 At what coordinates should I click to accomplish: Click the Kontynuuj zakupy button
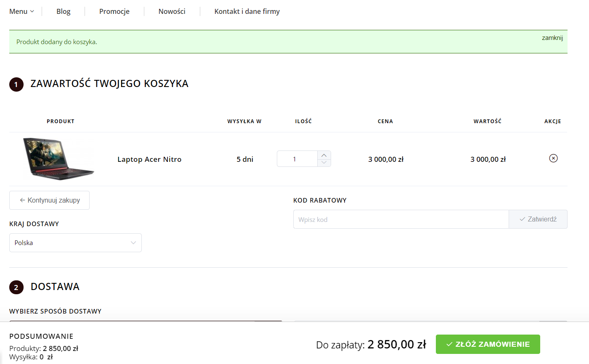[49, 200]
